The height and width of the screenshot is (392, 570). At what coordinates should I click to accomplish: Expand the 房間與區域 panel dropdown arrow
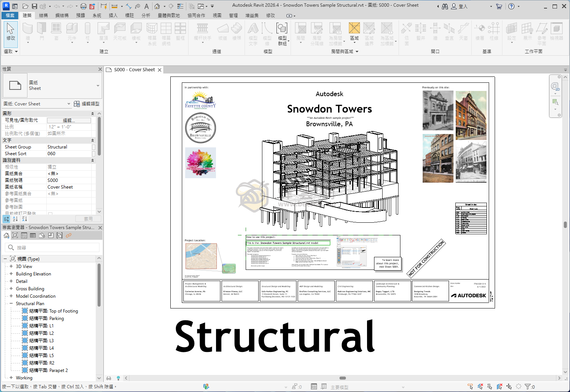point(357,52)
